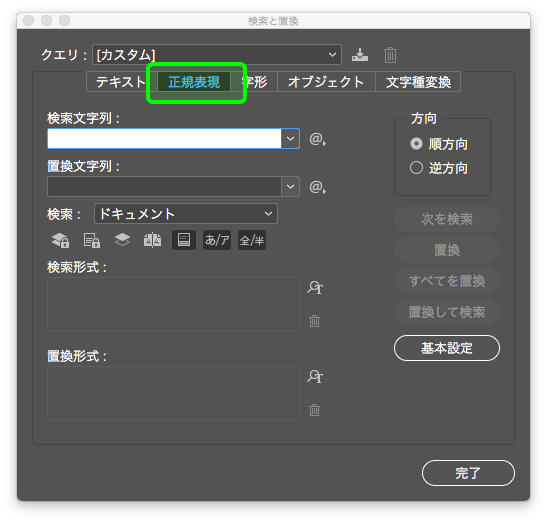The width and height of the screenshot is (547, 522).
Task: Click the 置換 button
Action: 447,250
